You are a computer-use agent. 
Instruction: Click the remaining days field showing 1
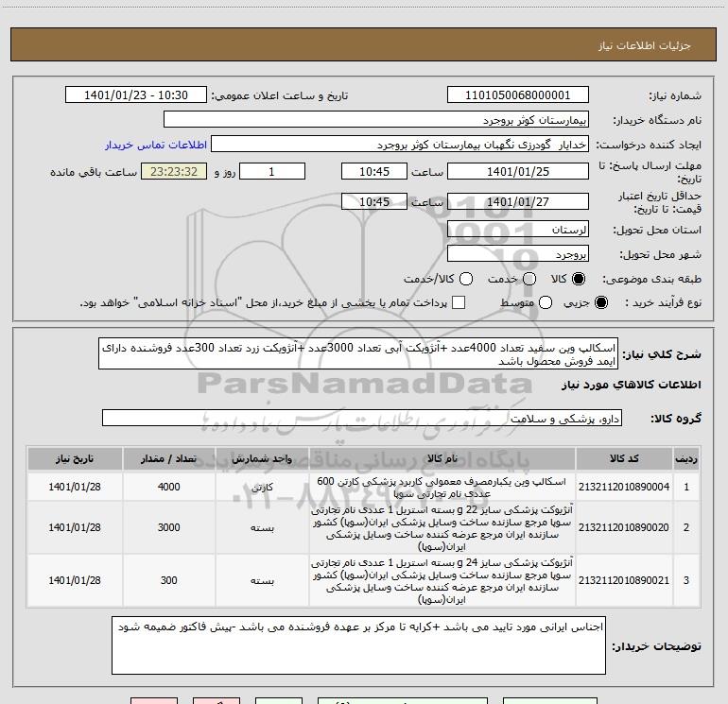tap(272, 171)
